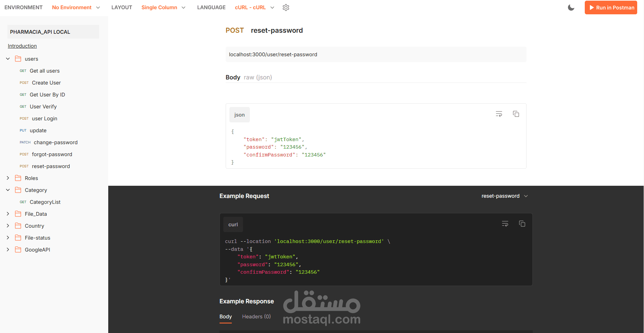Expand the GoogleAPI folder chevron
The image size is (644, 333).
(8, 249)
